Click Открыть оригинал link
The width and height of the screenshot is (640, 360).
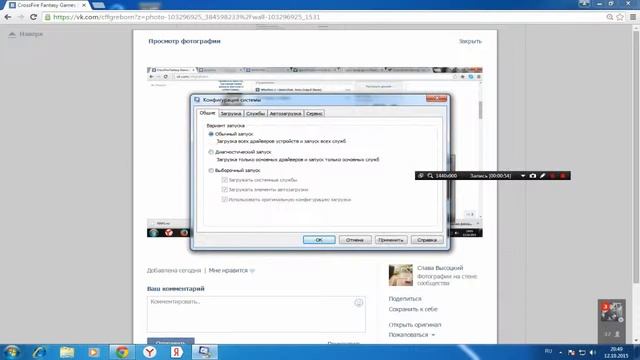[415, 325]
